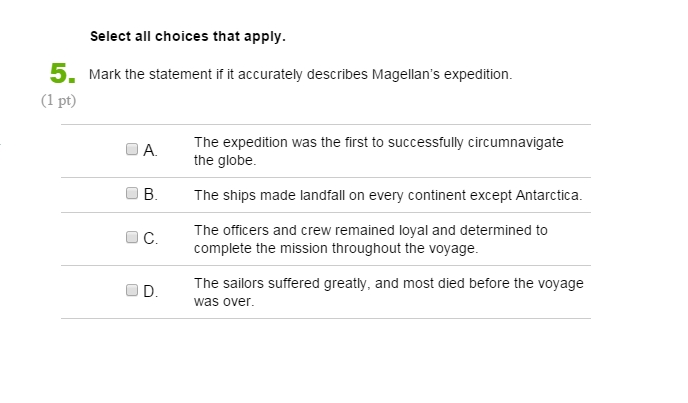This screenshot has width=688, height=403.
Task: Click statement about landfall on every continent
Action: point(388,195)
